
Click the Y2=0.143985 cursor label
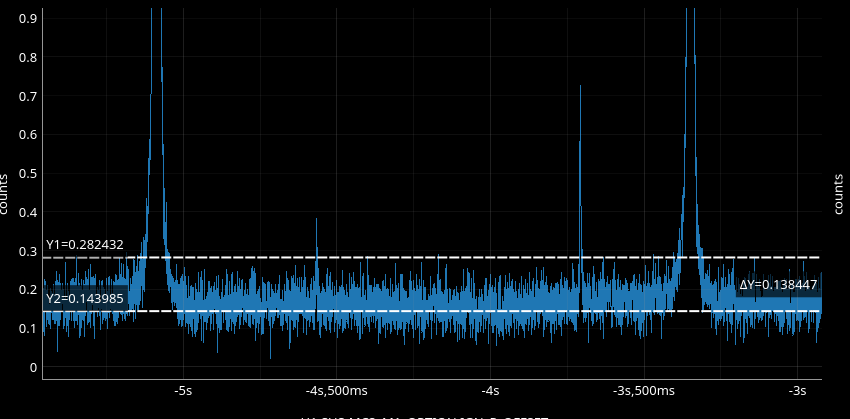(85, 298)
